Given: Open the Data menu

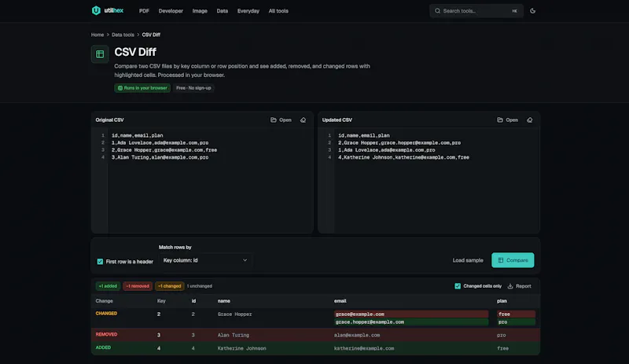Looking at the screenshot, I should 223,11.
